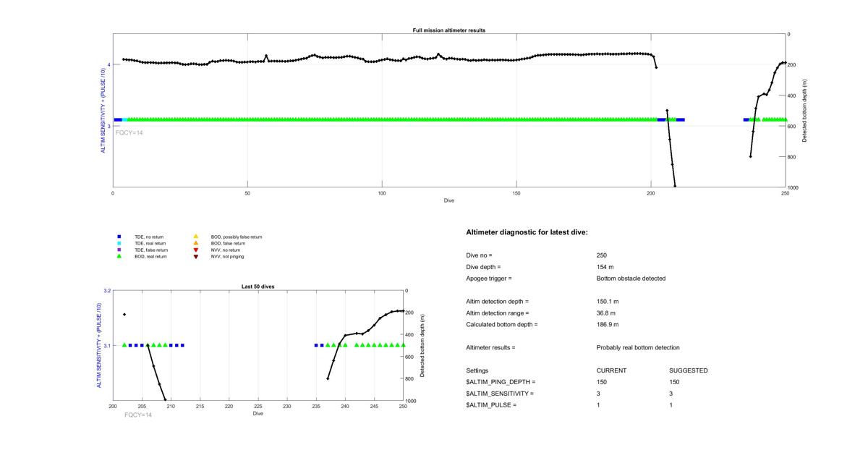Select the 'BOD, real return' legend label

(x=151, y=256)
